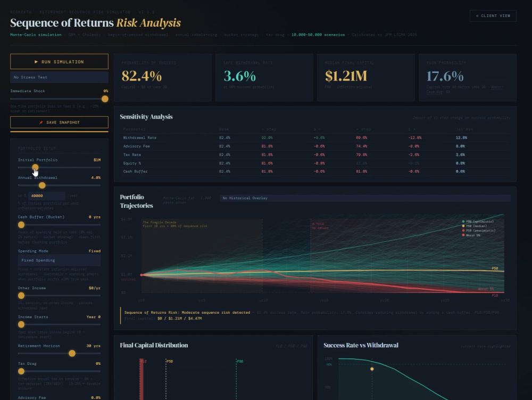The image size is (532, 400).
Task: Click the P10 (pessimistic) legend entry
Action: click(479, 231)
